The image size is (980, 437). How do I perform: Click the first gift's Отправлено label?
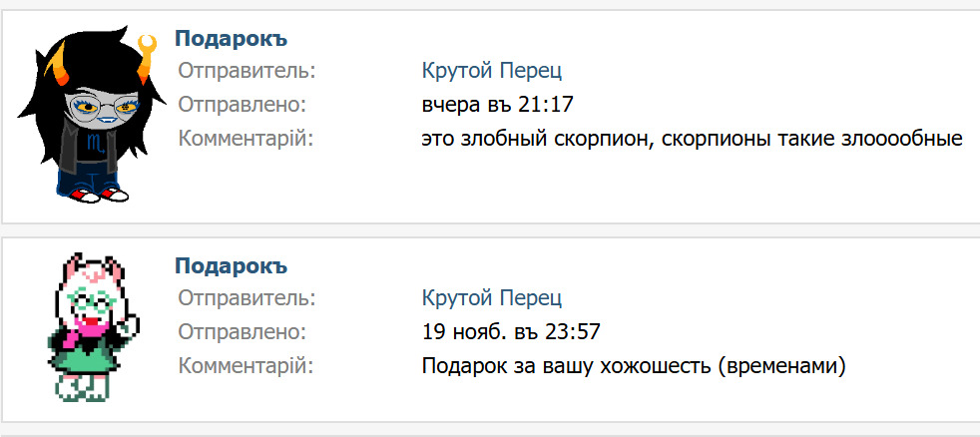(x=242, y=105)
